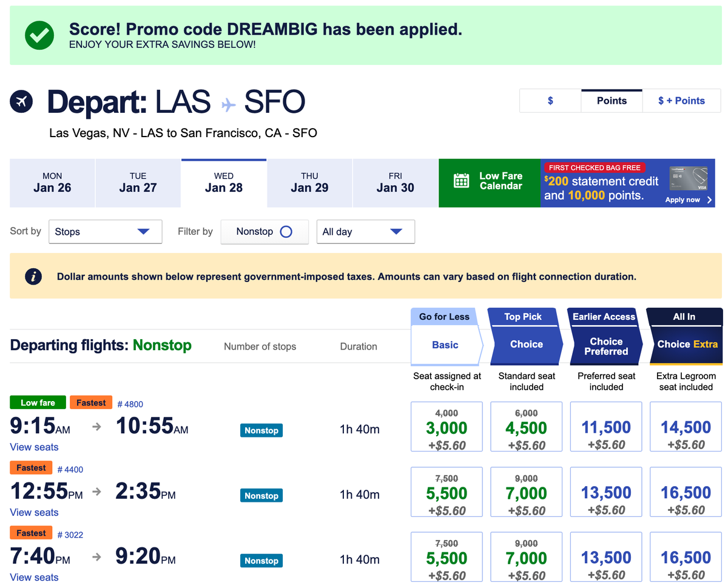Switch to the Thu Jan 29 date tab

pos(309,183)
